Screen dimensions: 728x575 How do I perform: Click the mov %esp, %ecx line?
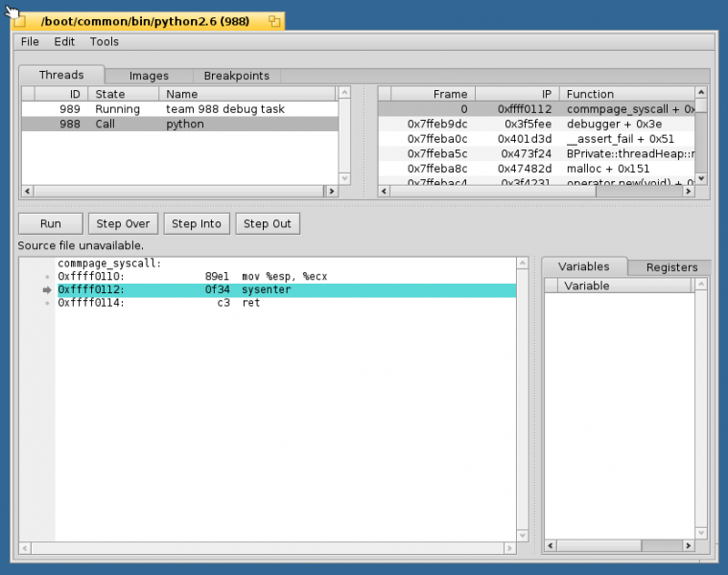click(x=287, y=276)
